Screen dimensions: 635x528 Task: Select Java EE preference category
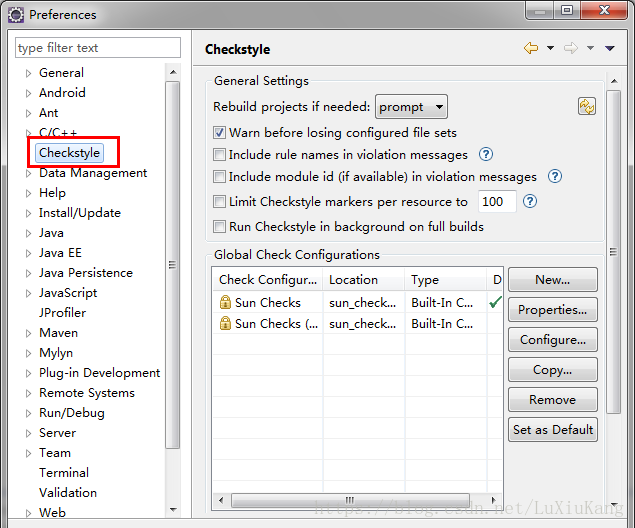[60, 253]
